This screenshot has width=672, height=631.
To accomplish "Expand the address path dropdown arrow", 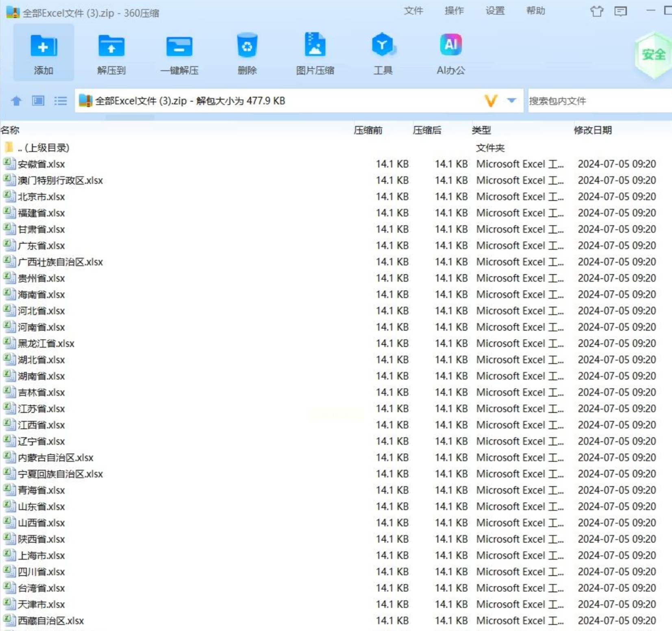I will (x=511, y=100).
